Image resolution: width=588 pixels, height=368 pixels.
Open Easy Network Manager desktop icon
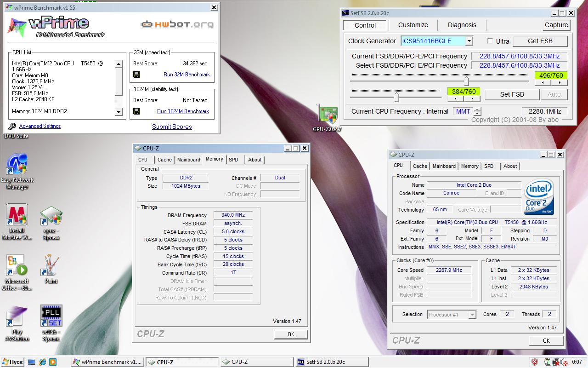point(17,172)
